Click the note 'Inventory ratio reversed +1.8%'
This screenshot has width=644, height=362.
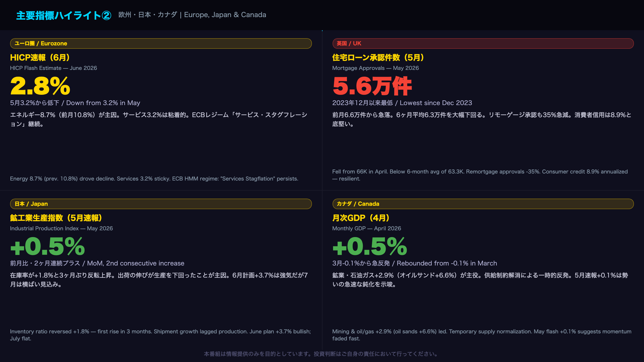pos(160,335)
